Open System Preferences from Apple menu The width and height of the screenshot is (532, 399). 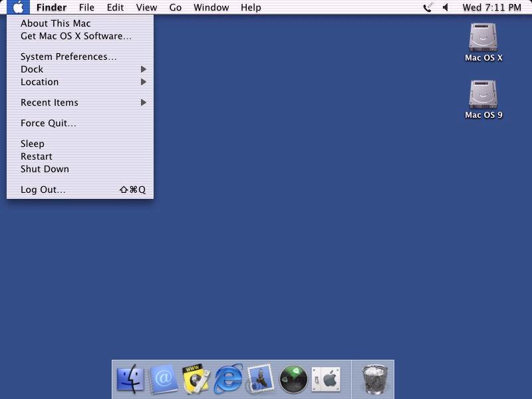click(x=80, y=57)
